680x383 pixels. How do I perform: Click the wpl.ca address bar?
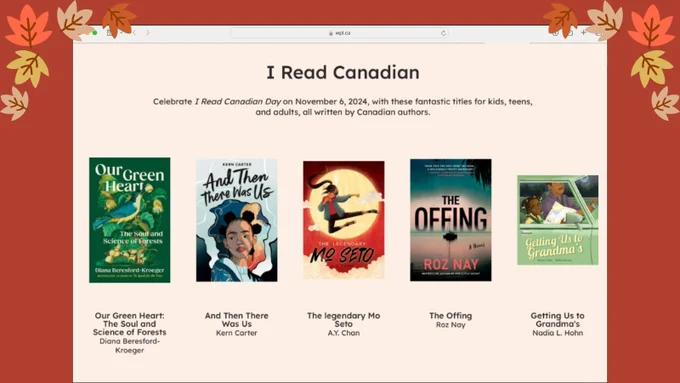[340, 33]
